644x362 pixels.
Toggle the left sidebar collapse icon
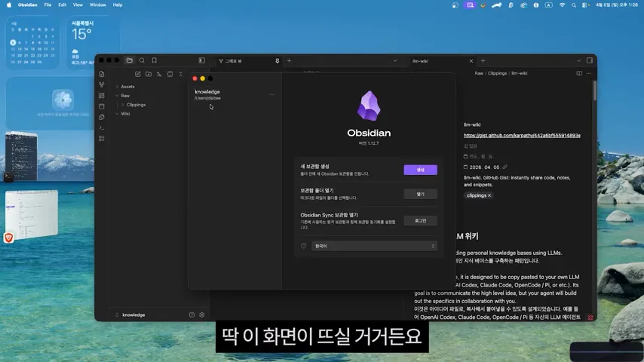201,60
